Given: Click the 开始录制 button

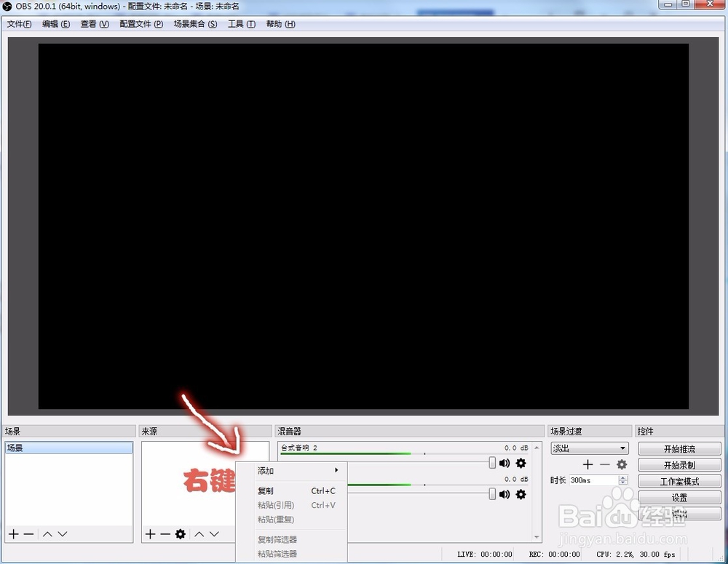Looking at the screenshot, I should (679, 465).
